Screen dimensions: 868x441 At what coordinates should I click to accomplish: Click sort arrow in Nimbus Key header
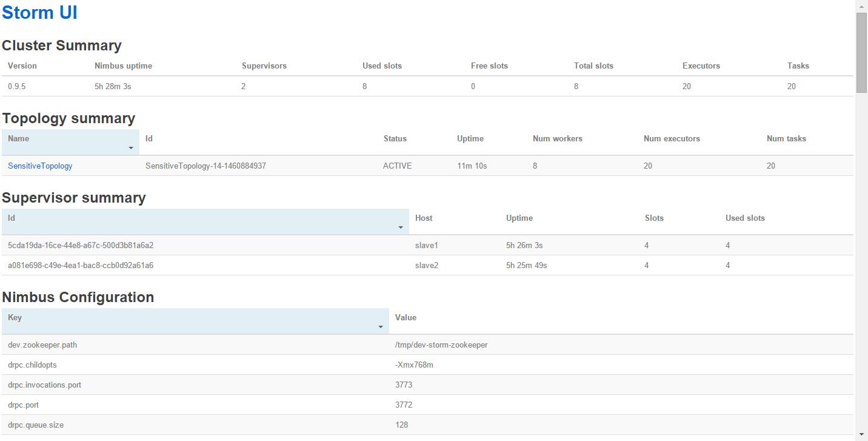(381, 327)
